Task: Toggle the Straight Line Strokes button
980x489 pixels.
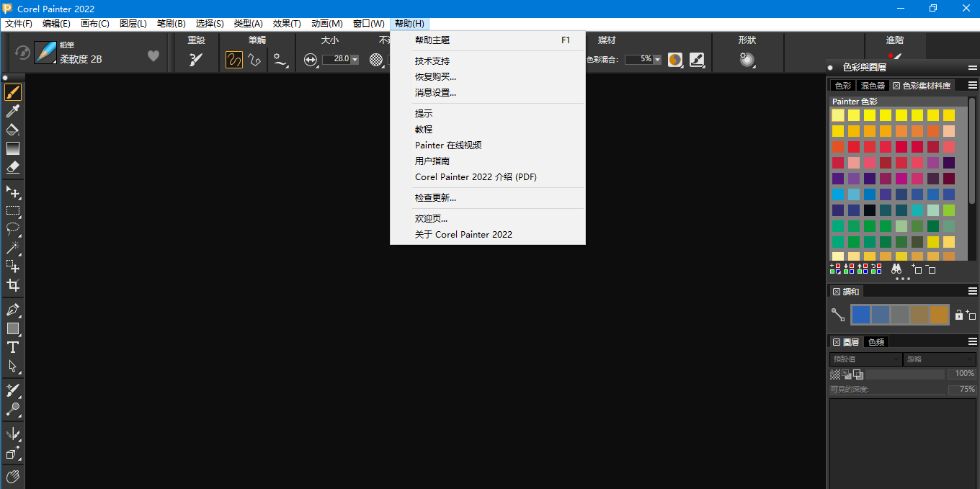Action: [x=254, y=60]
